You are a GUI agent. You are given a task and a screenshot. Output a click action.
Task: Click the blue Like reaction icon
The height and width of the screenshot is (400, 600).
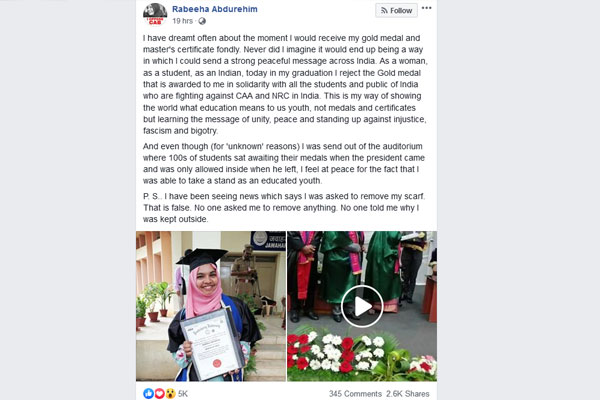pyautogui.click(x=148, y=393)
